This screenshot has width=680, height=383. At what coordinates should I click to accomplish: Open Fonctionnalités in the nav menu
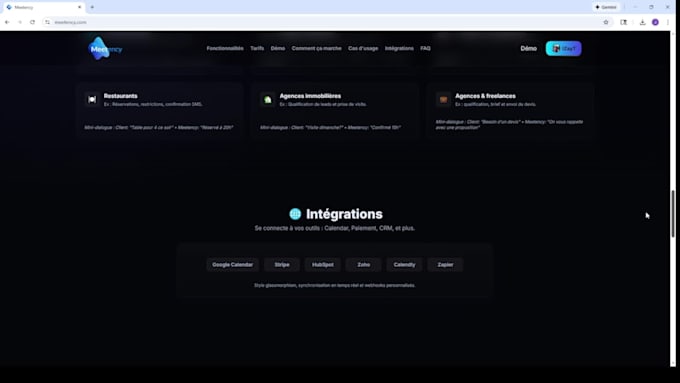click(225, 49)
